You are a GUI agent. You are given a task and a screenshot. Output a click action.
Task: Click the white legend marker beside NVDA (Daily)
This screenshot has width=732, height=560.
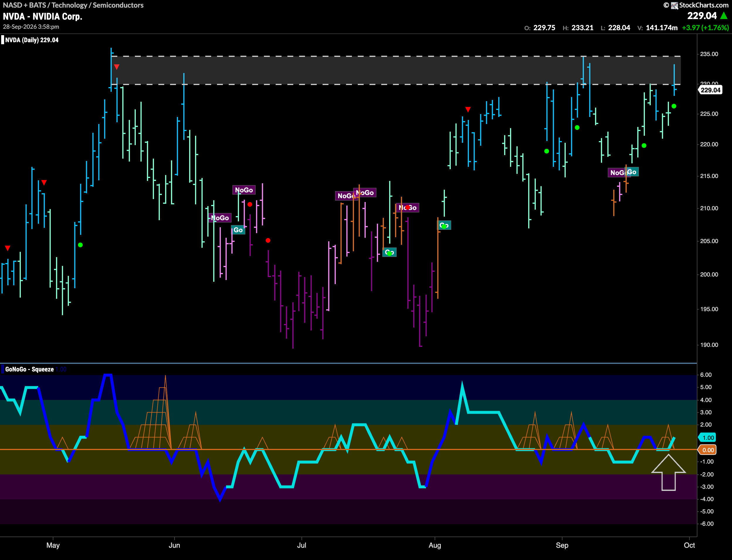point(3,40)
